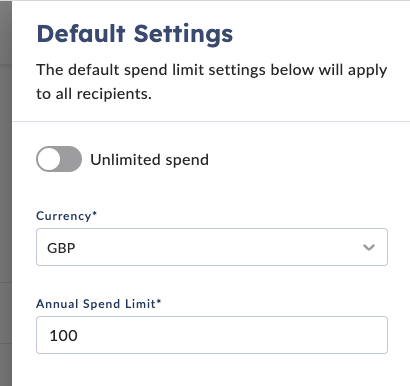Click the 100 value in spend limit

coord(63,336)
